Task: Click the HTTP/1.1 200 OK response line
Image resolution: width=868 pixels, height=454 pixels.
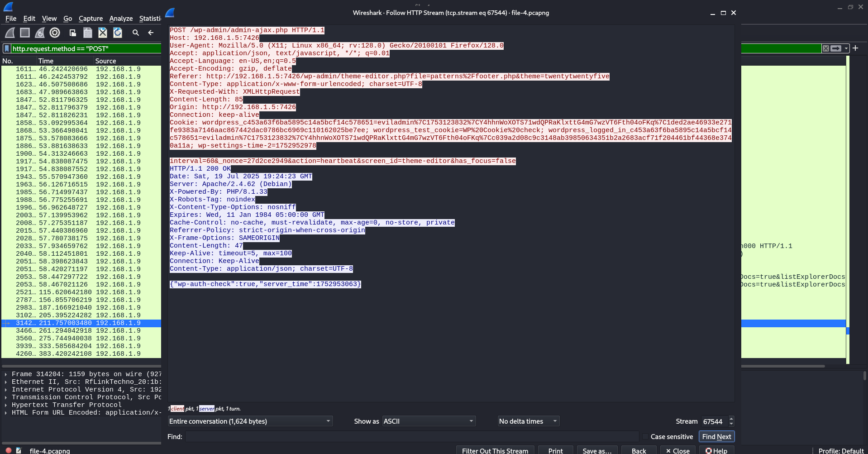Action: pyautogui.click(x=200, y=169)
